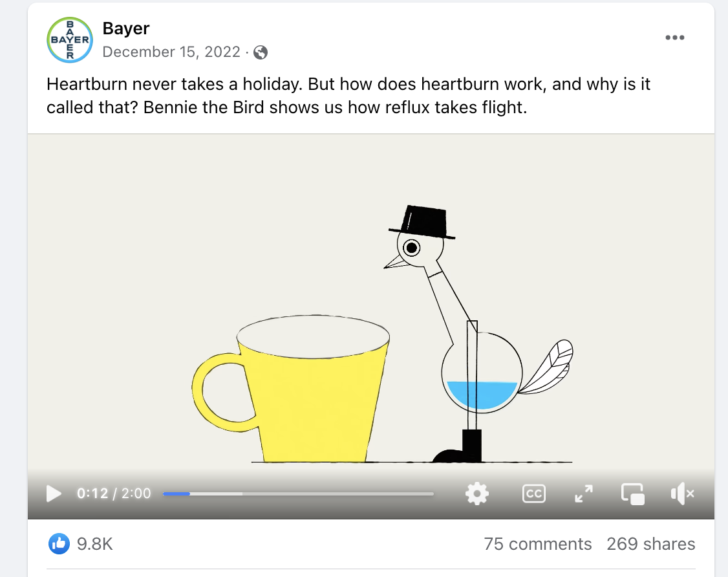Viewport: 728px width, 577px height.
Task: Toggle closed captions CC button
Action: pyautogui.click(x=534, y=494)
